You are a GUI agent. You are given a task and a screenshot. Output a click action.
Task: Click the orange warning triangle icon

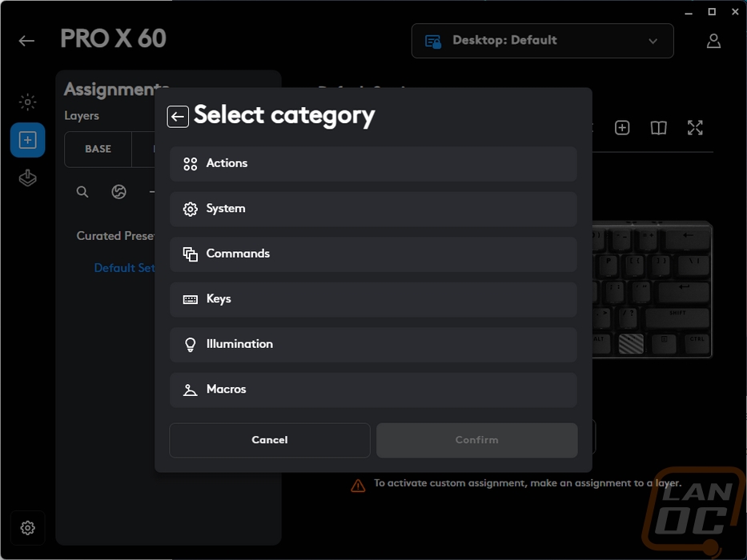click(x=358, y=486)
